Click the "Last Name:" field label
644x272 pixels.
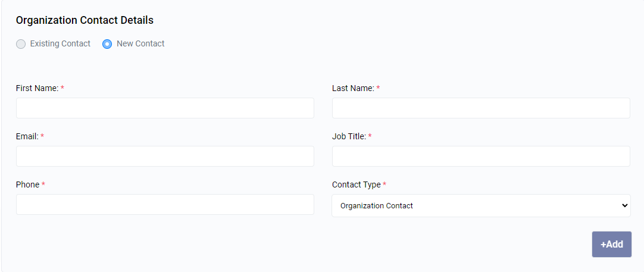[x=353, y=88]
